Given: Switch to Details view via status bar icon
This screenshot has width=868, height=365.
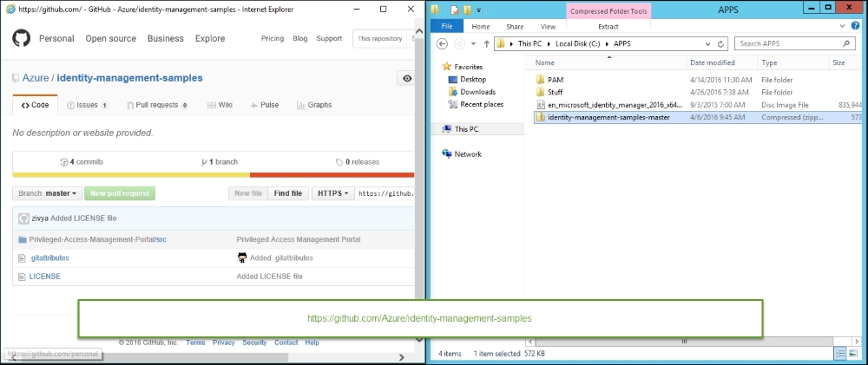Looking at the screenshot, I should click(839, 354).
